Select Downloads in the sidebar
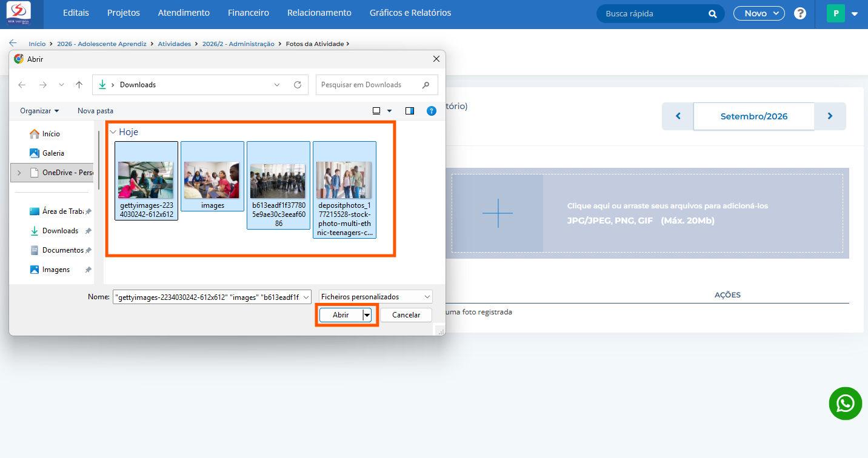This screenshot has height=458, width=868. 60,231
